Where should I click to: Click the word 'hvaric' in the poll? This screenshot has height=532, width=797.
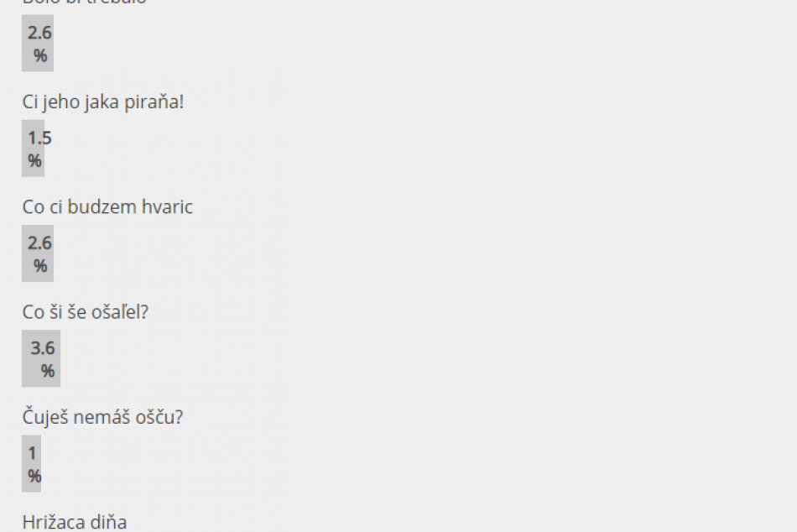(x=166, y=207)
